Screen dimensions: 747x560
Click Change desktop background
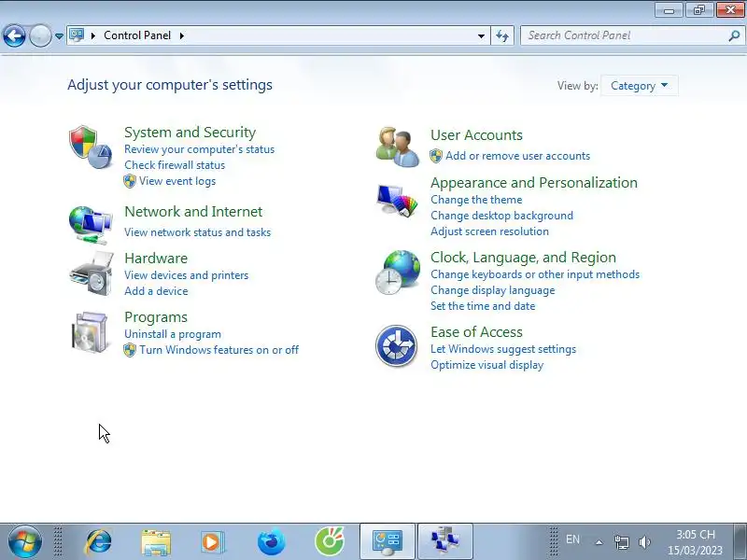point(501,216)
